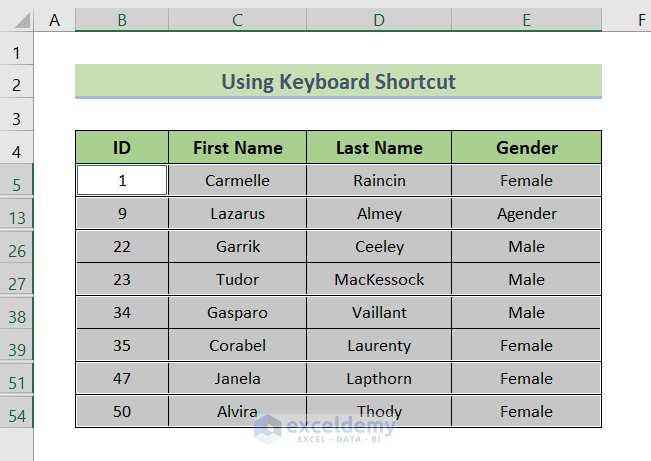Viewport: 651px width, 461px height.
Task: Click the Male cell in Garrik's row
Action: point(526,246)
